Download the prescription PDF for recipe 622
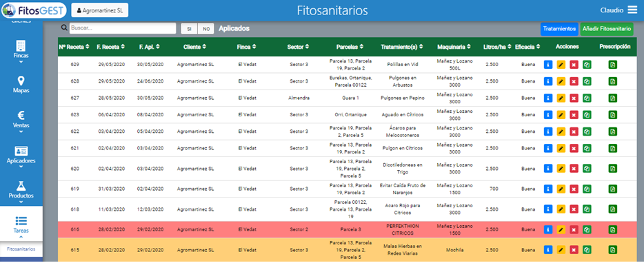The height and width of the screenshot is (263, 644). pos(613,131)
